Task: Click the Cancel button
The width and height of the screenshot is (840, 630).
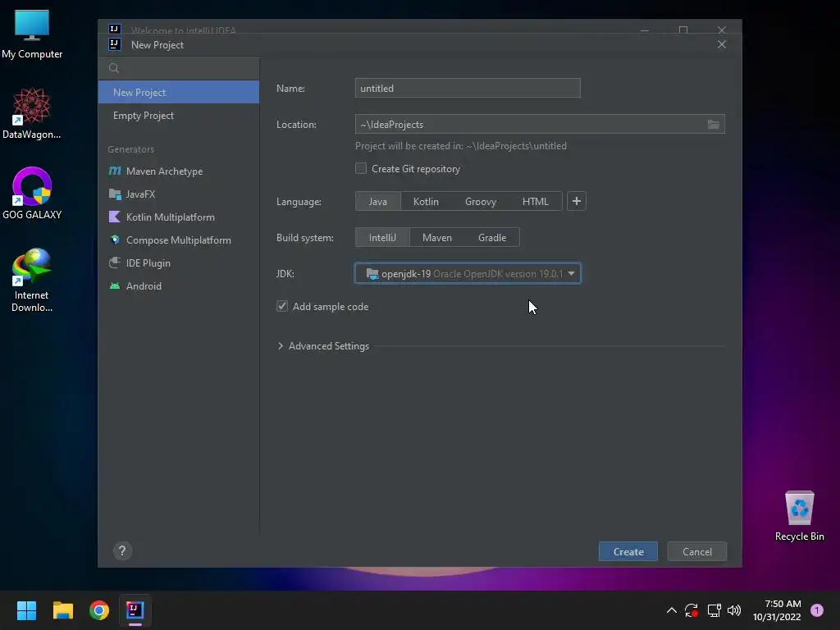Action: click(x=697, y=551)
